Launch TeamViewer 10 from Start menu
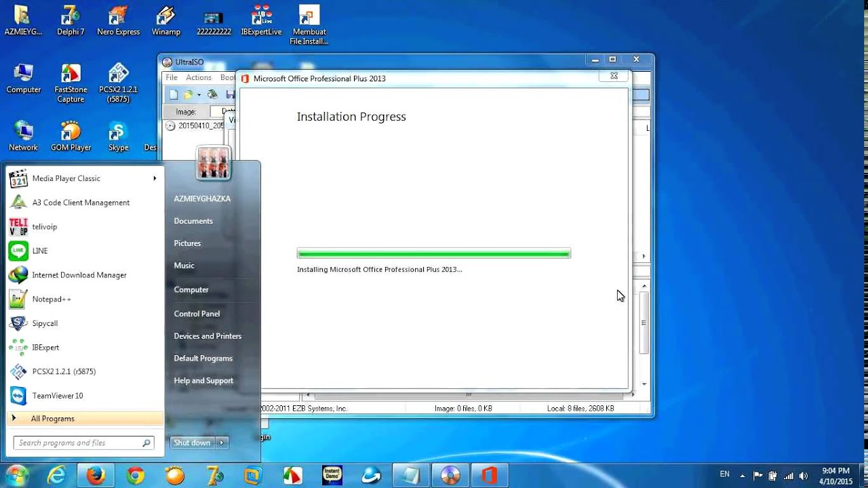 (84, 396)
